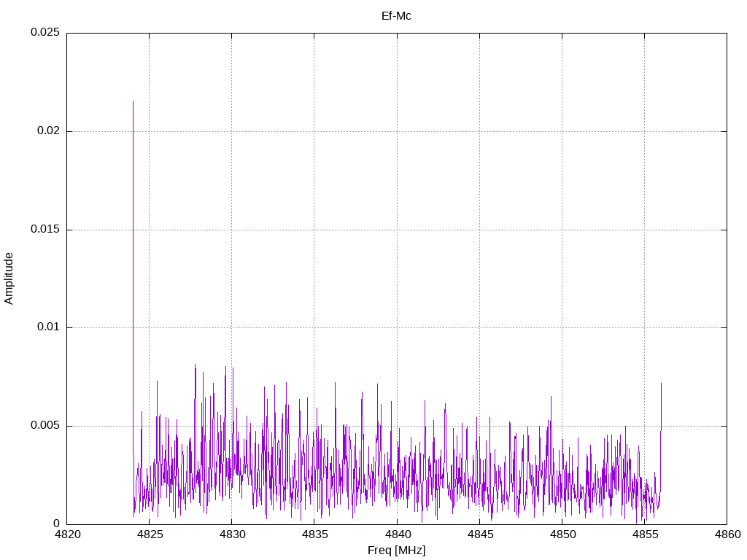The image size is (747, 560).
Task: Click the plot title Ef-Mc
Action: (396, 16)
